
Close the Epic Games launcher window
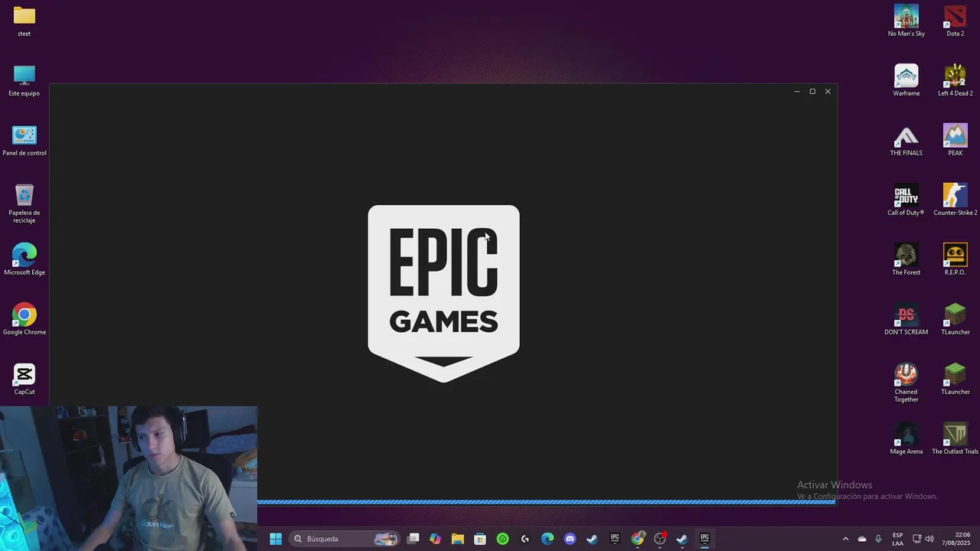[828, 92]
